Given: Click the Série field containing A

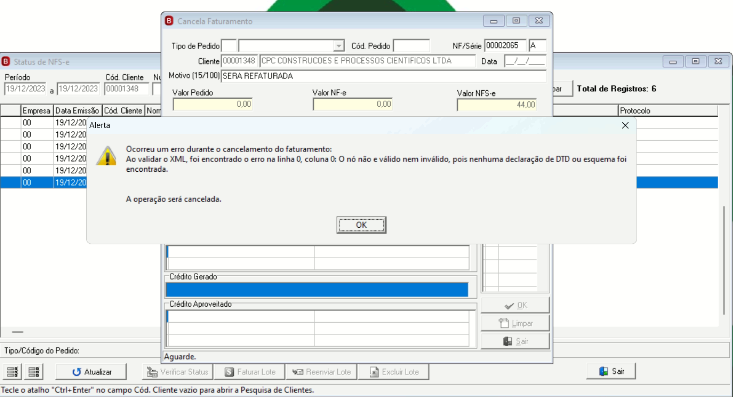Looking at the screenshot, I should 538,46.
